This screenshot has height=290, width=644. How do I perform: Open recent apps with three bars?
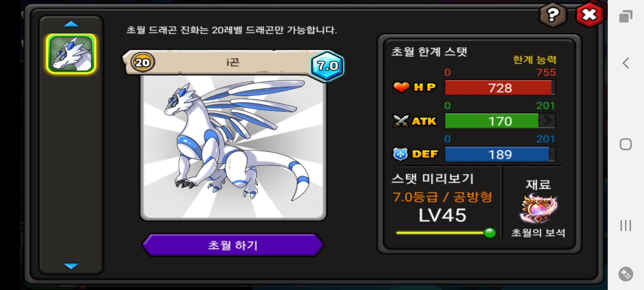click(x=626, y=226)
